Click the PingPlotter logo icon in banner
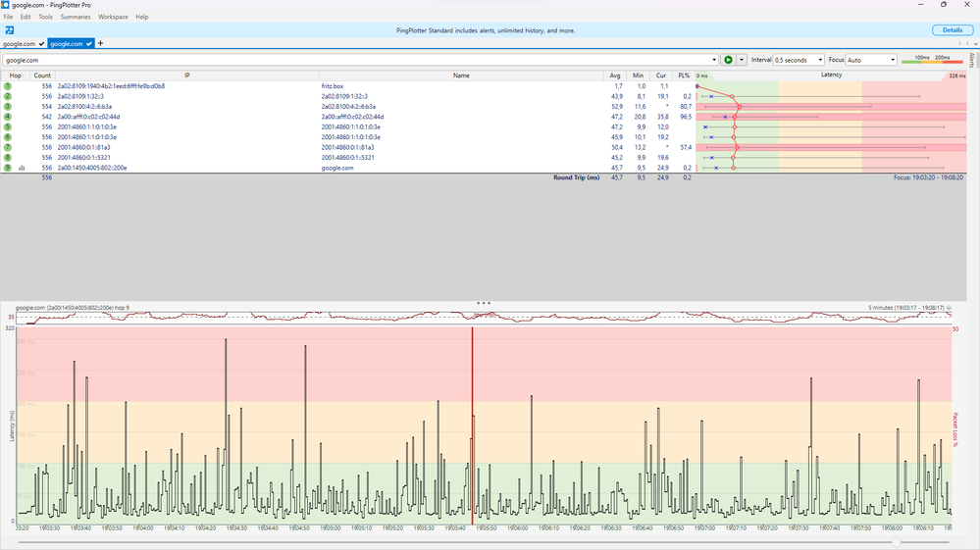The image size is (980, 550). click(8, 30)
